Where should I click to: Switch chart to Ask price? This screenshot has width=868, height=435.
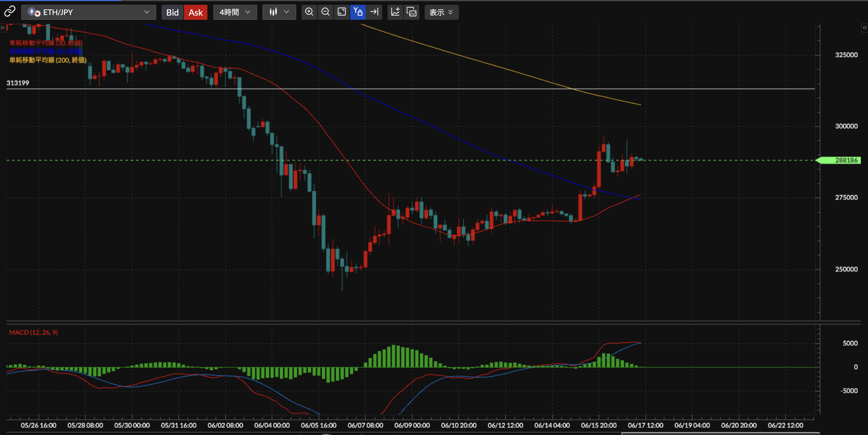(x=195, y=13)
